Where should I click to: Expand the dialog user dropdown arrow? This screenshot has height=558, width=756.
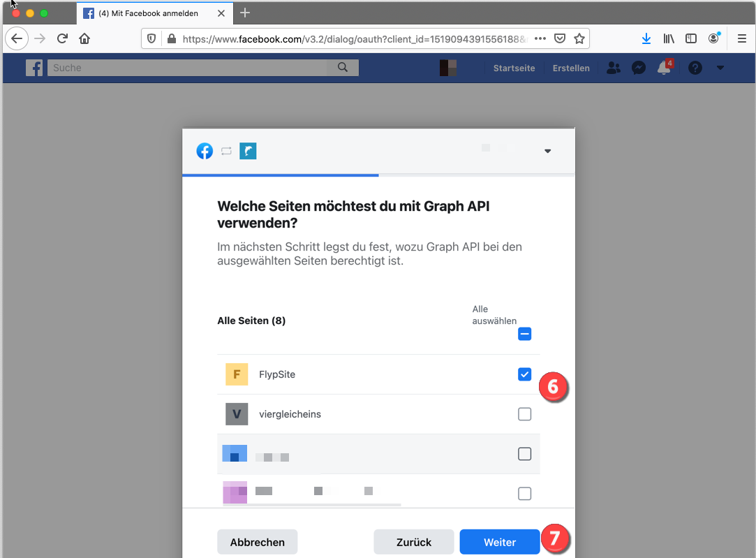point(548,151)
